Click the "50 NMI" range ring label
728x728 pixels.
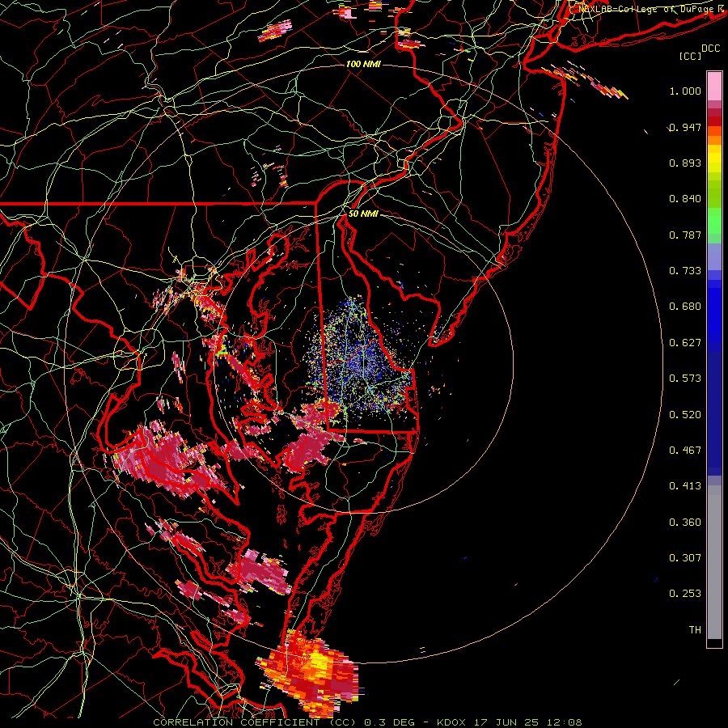click(363, 214)
